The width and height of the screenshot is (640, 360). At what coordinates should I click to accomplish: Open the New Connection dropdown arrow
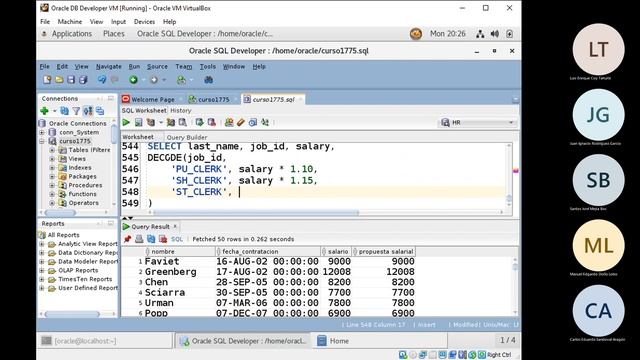pos(54,111)
